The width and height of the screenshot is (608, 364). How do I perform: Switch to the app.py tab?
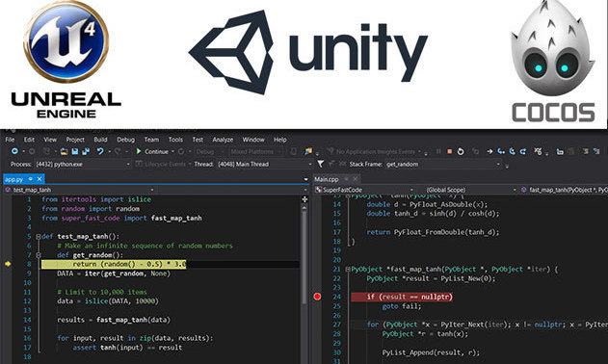coord(13,179)
